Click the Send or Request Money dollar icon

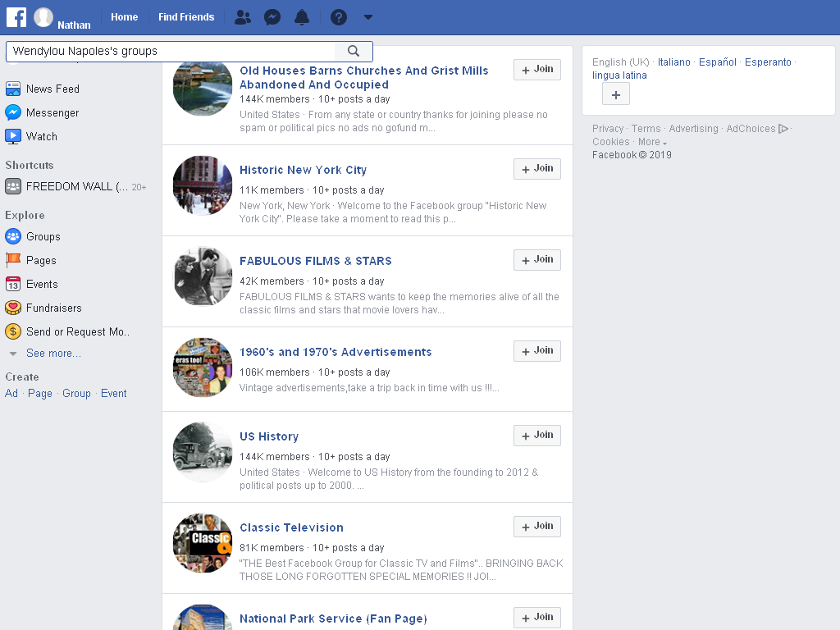click(13, 331)
